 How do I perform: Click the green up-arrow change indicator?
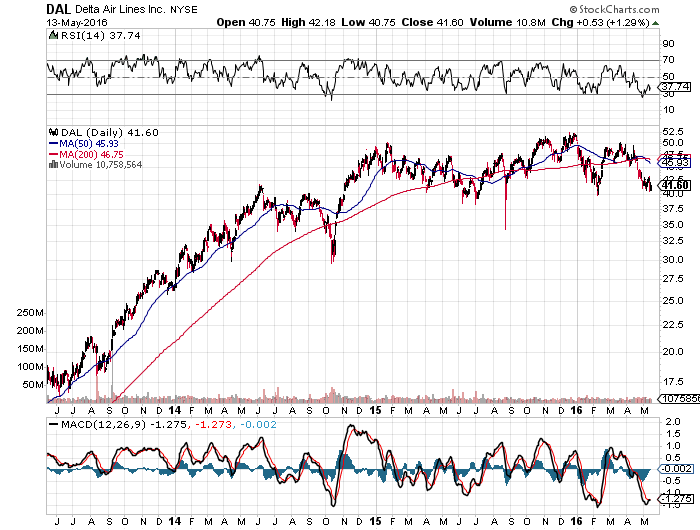655,23
